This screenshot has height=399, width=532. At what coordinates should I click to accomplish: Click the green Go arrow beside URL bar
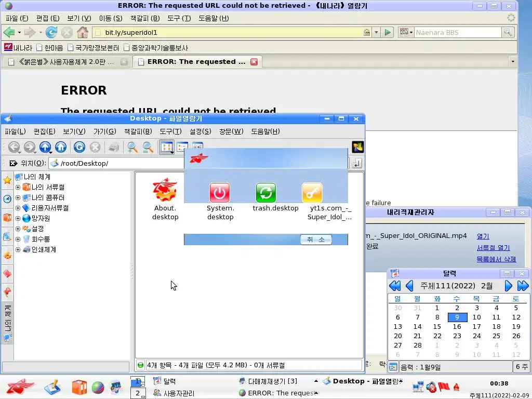tap(387, 33)
